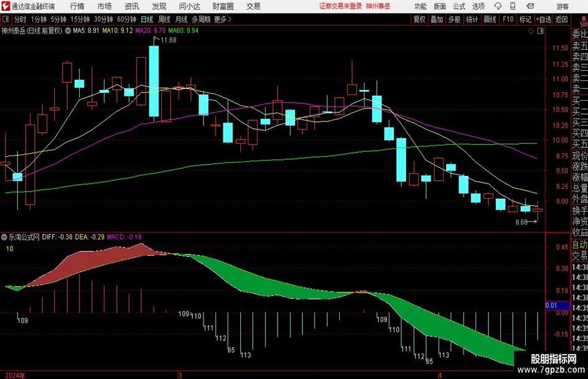Switch to the 周线 weekly period

pos(164,19)
